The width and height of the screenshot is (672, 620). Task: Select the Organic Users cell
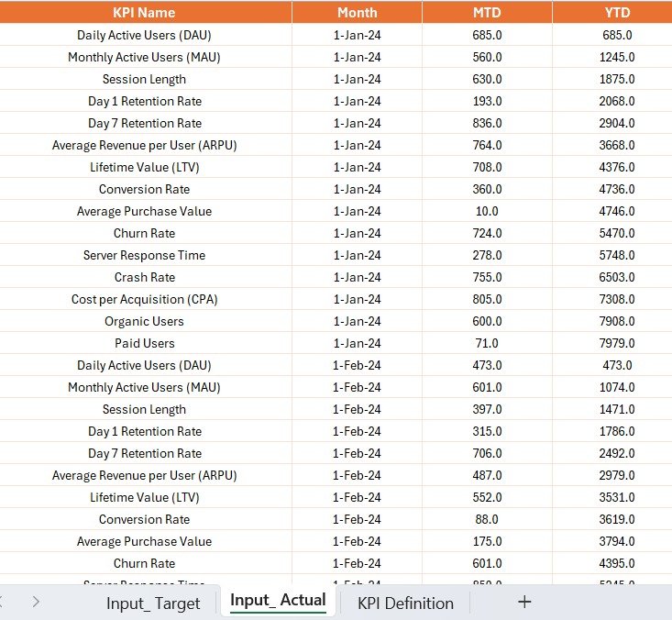[x=144, y=321]
